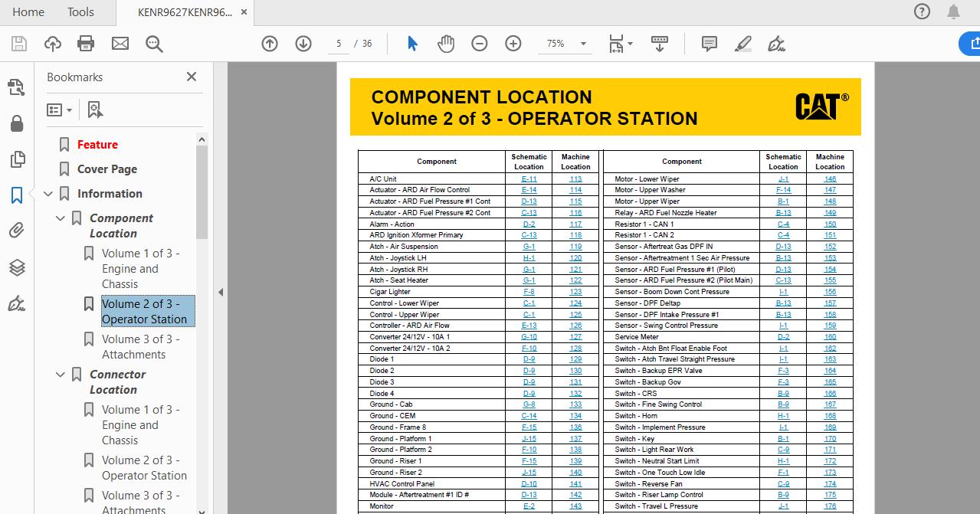Collapse the navigation pane arrow
The image size is (980, 514).
click(221, 292)
